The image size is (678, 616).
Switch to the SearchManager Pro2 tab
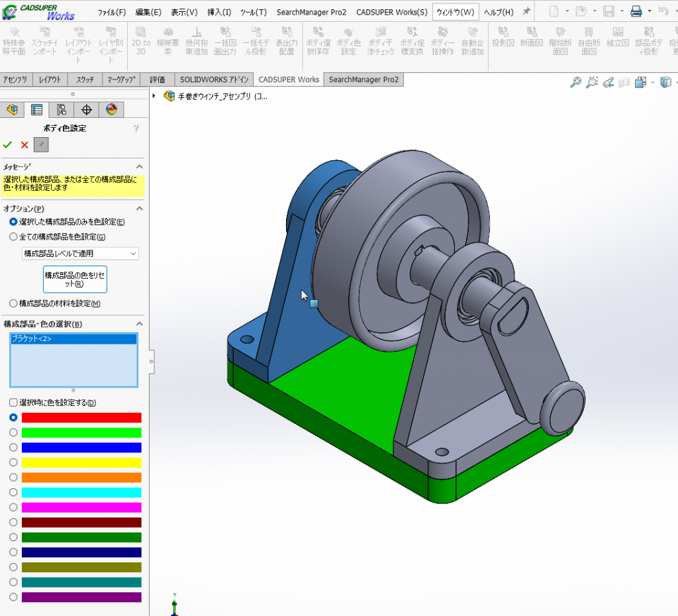pyautogui.click(x=363, y=79)
